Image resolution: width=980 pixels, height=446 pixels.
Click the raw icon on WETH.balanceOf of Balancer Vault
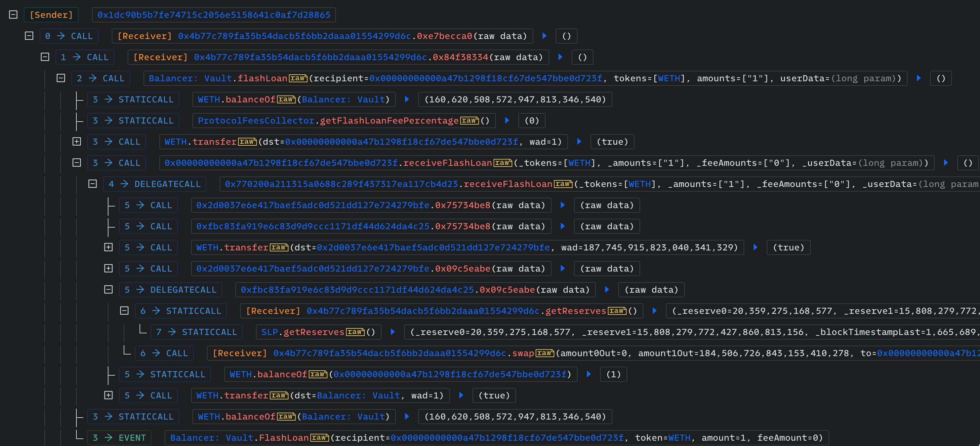click(x=286, y=99)
